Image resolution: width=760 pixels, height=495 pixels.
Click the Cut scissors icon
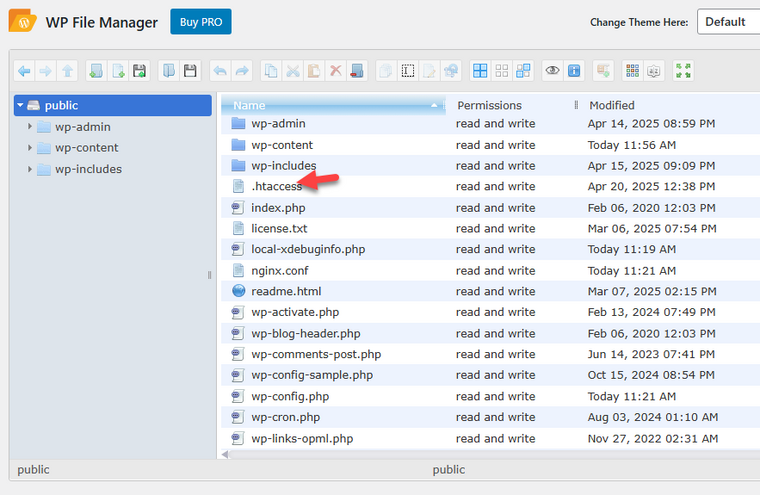[293, 71]
